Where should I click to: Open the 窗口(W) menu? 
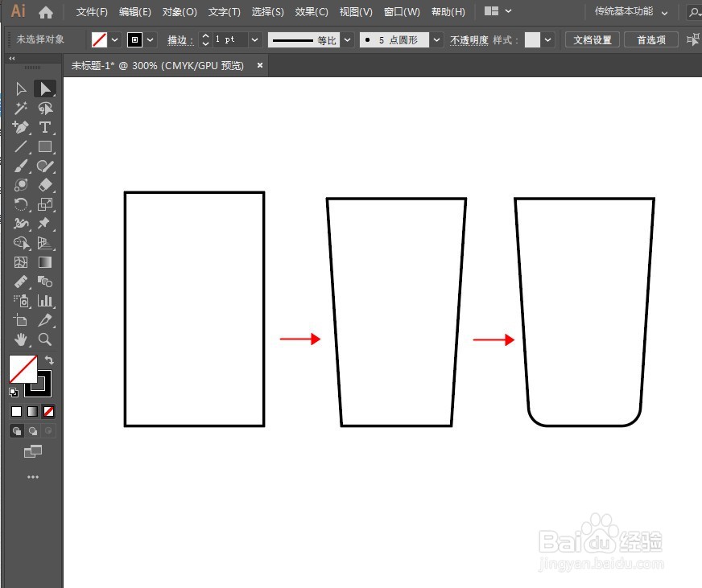[x=402, y=11]
